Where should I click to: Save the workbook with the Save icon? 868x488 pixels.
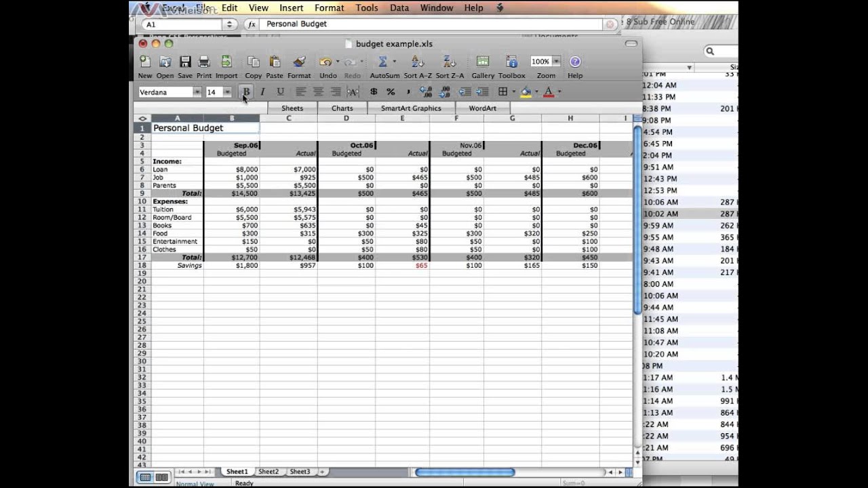click(x=185, y=62)
